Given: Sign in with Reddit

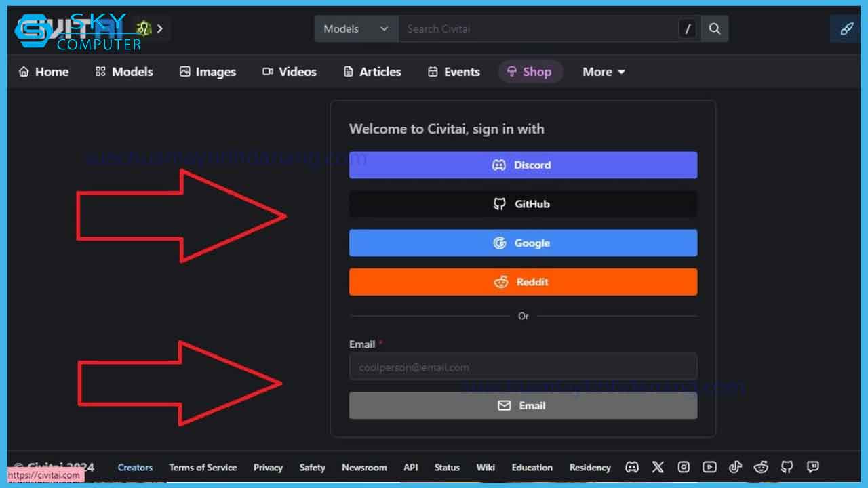Looking at the screenshot, I should coord(523,282).
